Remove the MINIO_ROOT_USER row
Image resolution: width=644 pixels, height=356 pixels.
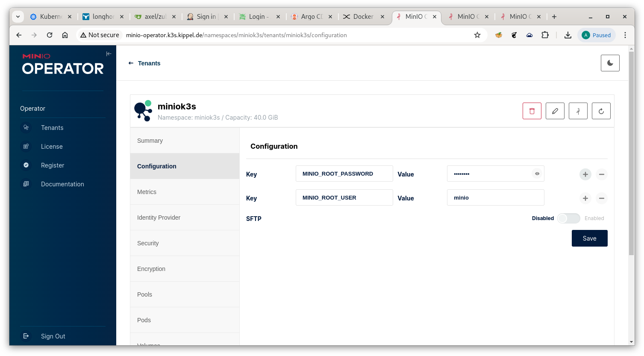602,198
